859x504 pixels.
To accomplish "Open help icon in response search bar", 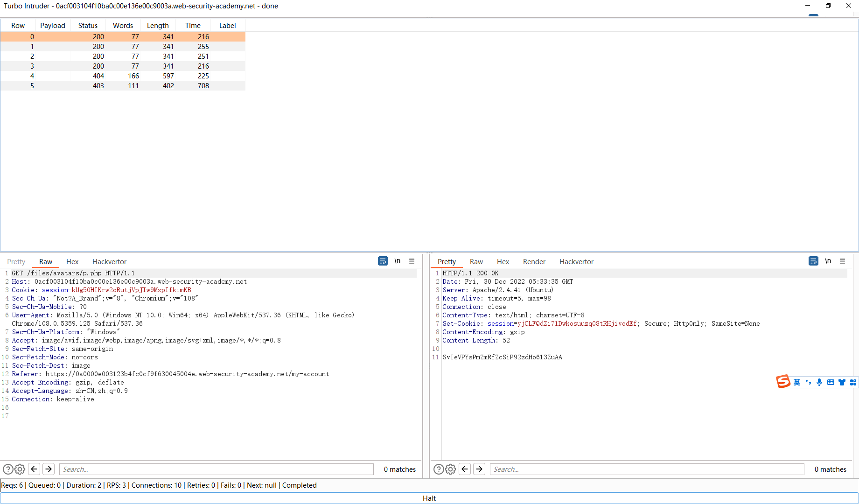I will point(439,469).
